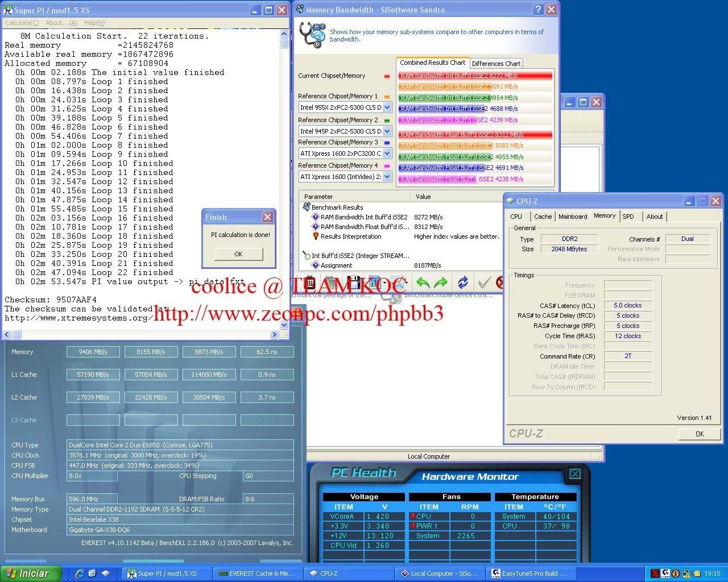
Task: Click the EVEREST L3 Cache label
Action: click(x=24, y=420)
